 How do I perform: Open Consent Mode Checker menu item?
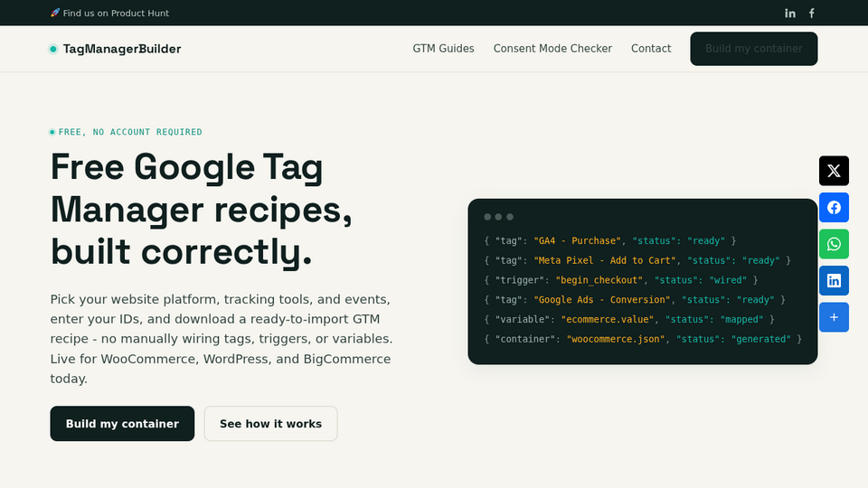[552, 49]
